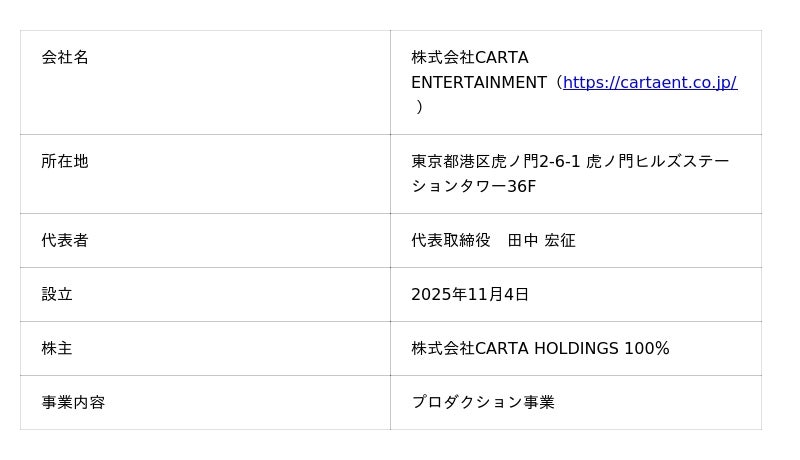
Task: Click the 36F floor number text
Action: 521,187
